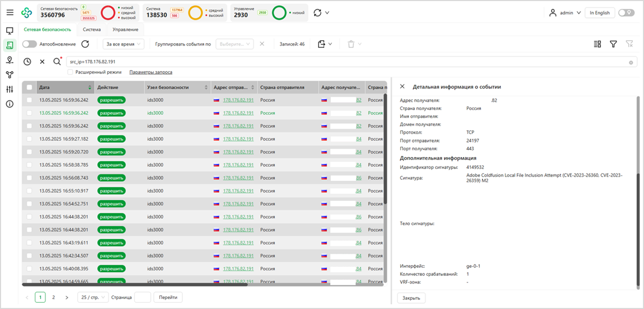This screenshot has width=644, height=309.
Task: Open the info icon in left sidebar
Action: [x=9, y=104]
